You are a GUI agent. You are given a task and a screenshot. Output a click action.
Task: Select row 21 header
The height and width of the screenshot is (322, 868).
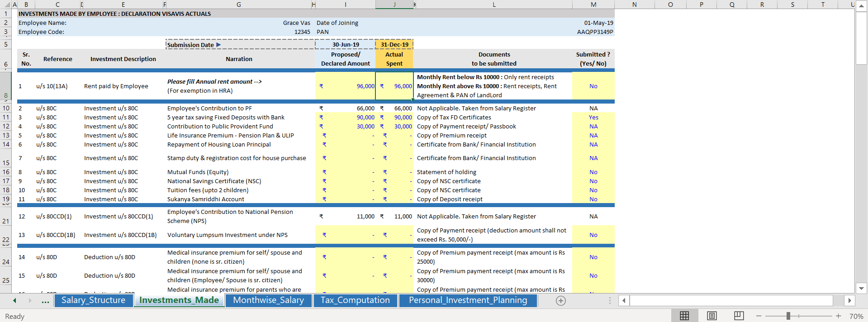click(x=6, y=217)
